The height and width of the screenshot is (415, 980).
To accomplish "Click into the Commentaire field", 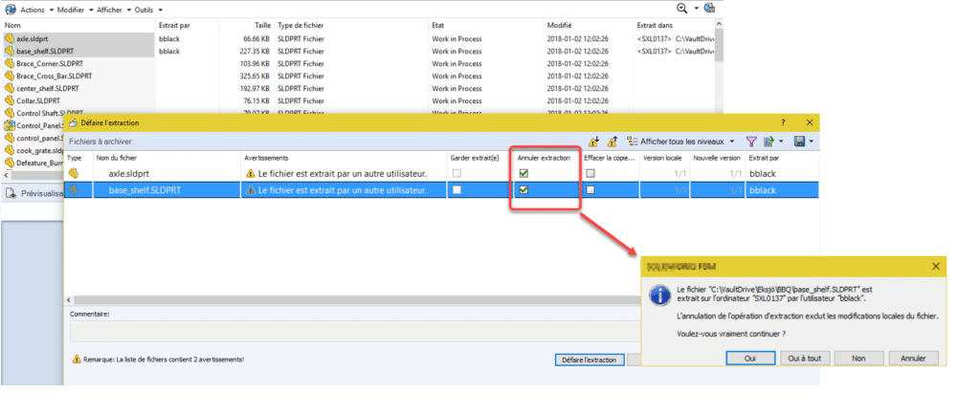I will point(356,332).
